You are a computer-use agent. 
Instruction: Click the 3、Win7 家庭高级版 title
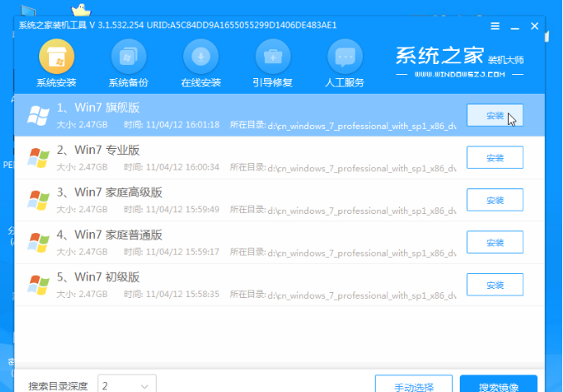109,192
